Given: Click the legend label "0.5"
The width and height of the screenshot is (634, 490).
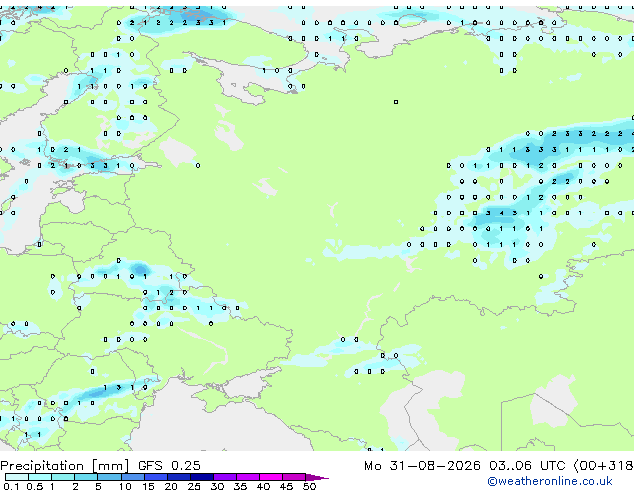Looking at the screenshot, I should [x=34, y=486].
